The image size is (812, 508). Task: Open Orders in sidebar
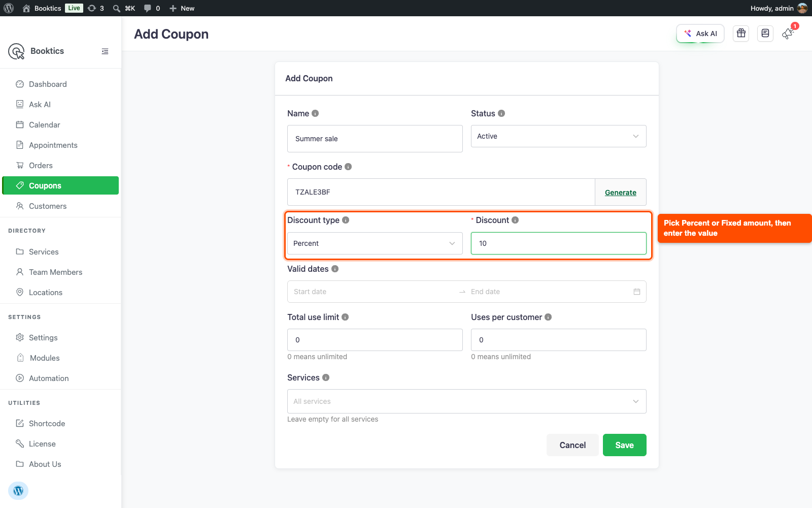point(60,166)
